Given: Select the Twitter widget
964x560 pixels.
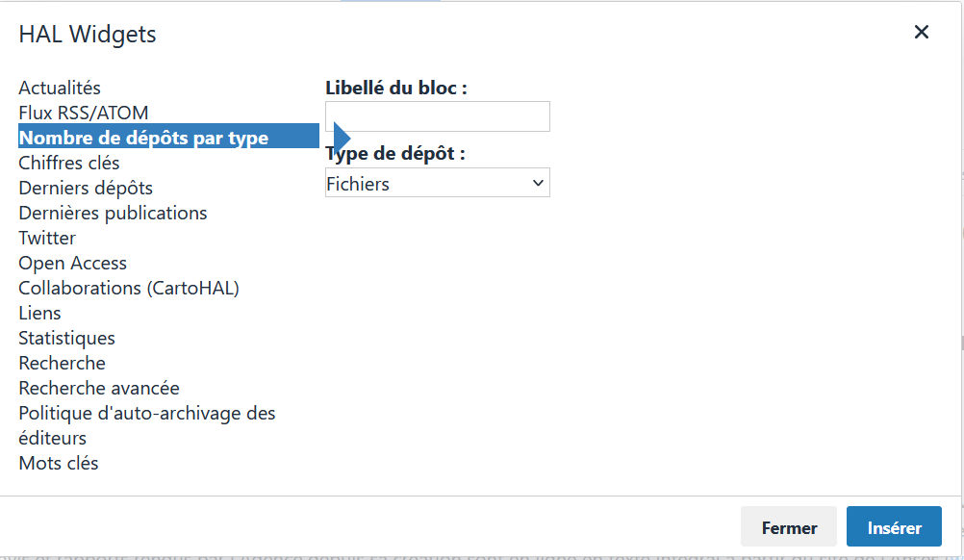Looking at the screenshot, I should coord(47,238).
